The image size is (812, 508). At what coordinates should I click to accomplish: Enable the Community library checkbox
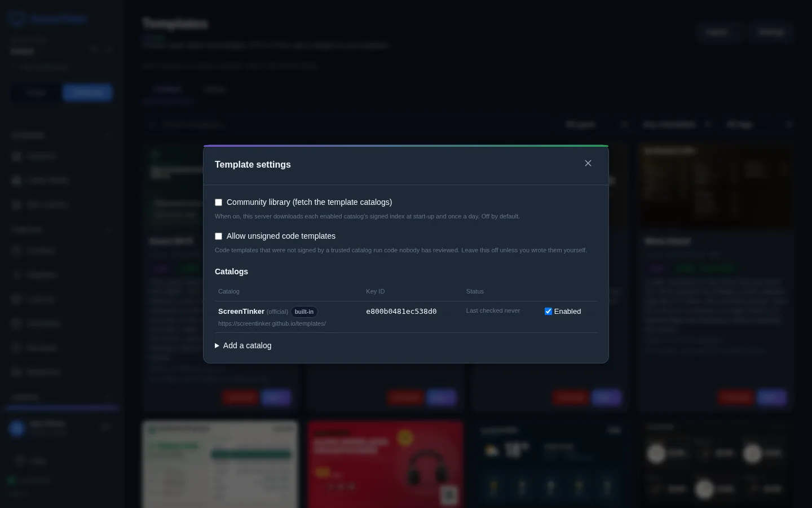point(218,202)
